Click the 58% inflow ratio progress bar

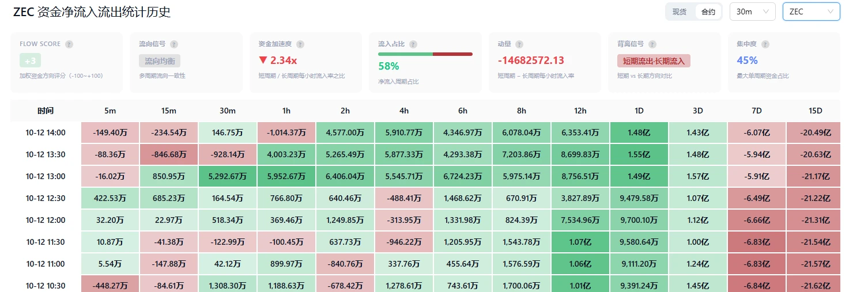point(425,54)
